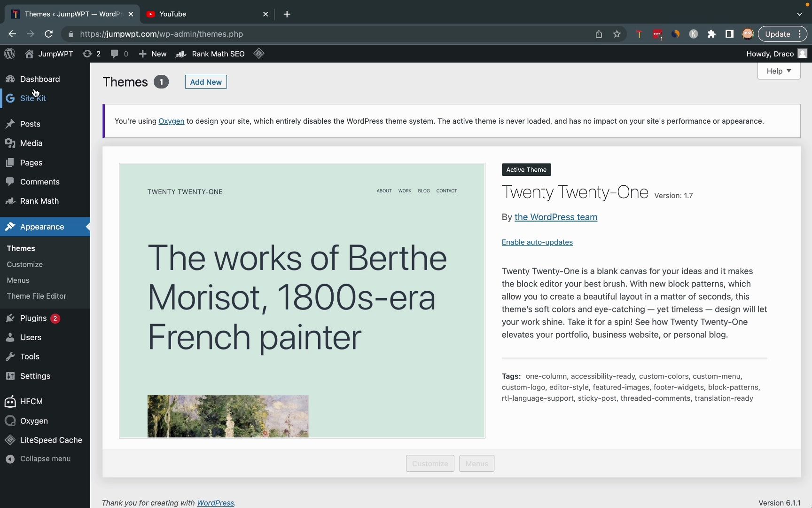Open Theme File Editor submenu
Screen dimensions: 812x508
(x=37, y=296)
